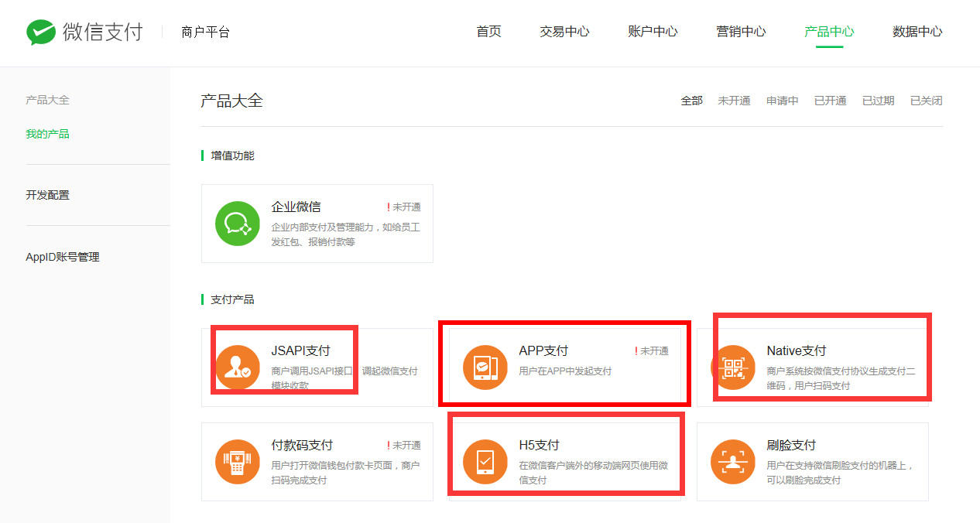Click the 商户系统按微信支付协议 description text
The width and height of the screenshot is (980, 523).
tap(841, 378)
